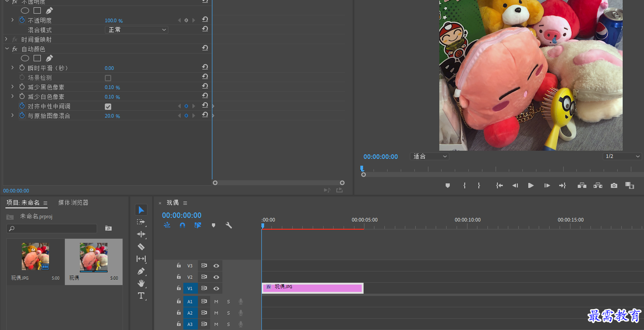The width and height of the screenshot is (644, 330).
Task: Click the Extract button
Action: coord(598,185)
